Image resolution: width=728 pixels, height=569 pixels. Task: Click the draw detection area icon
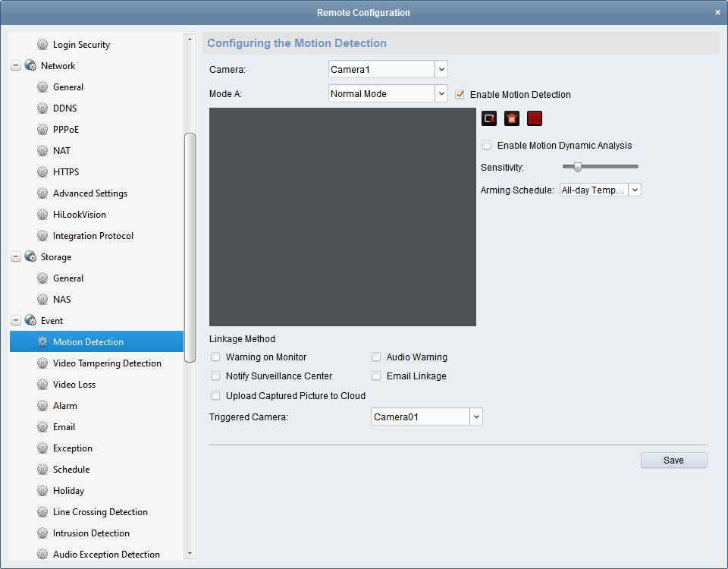point(489,118)
